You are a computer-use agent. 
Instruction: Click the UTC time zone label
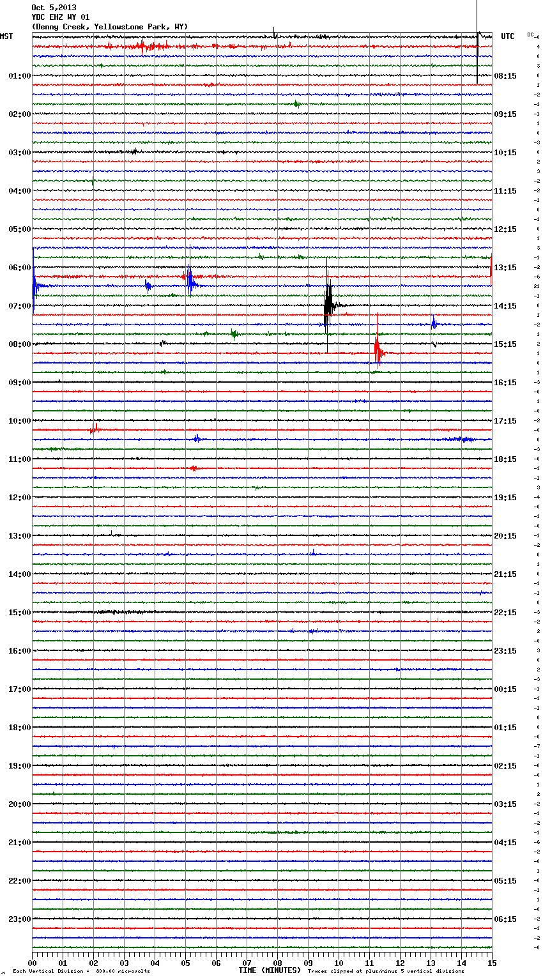(508, 36)
